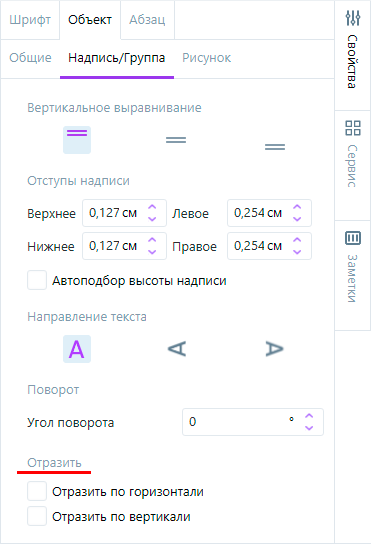Click the Правое margin value field
371x544 pixels.
[x=269, y=246]
